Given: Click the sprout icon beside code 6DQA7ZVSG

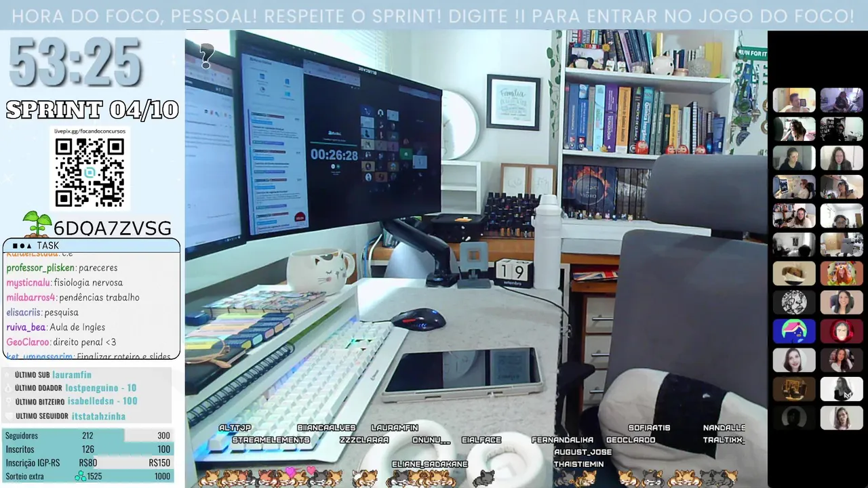Looking at the screenshot, I should 37,225.
